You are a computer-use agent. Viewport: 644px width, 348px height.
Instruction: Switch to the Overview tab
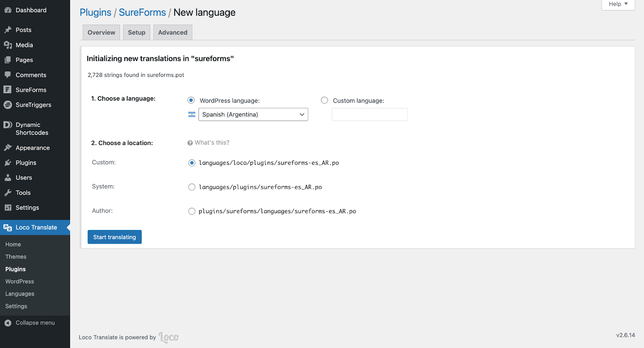tap(101, 33)
